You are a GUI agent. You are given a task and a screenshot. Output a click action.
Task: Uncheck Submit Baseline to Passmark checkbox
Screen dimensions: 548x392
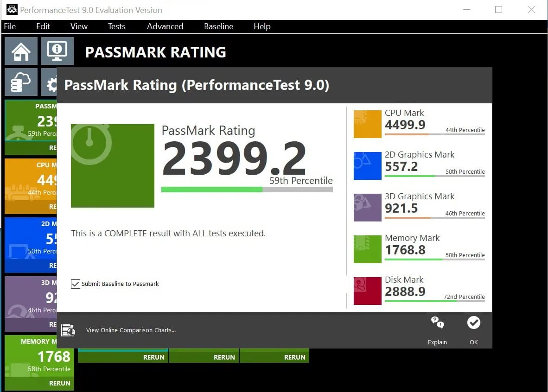coord(76,284)
